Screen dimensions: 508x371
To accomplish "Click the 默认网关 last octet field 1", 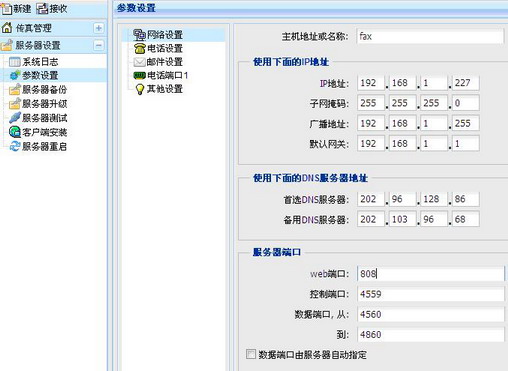I will pyautogui.click(x=465, y=144).
